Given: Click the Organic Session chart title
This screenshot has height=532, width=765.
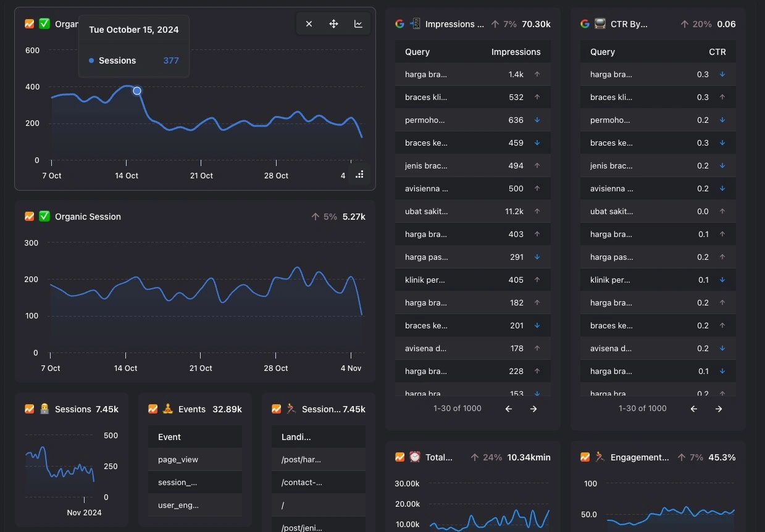Looking at the screenshot, I should coord(88,217).
